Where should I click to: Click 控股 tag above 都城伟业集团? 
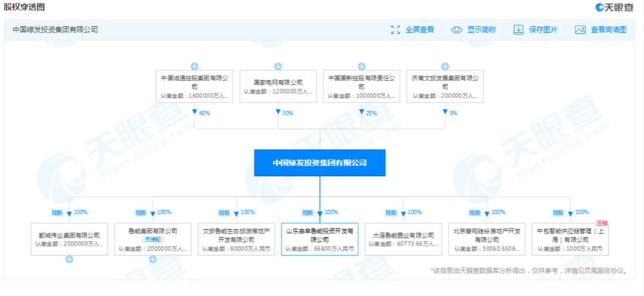pyautogui.click(x=57, y=213)
